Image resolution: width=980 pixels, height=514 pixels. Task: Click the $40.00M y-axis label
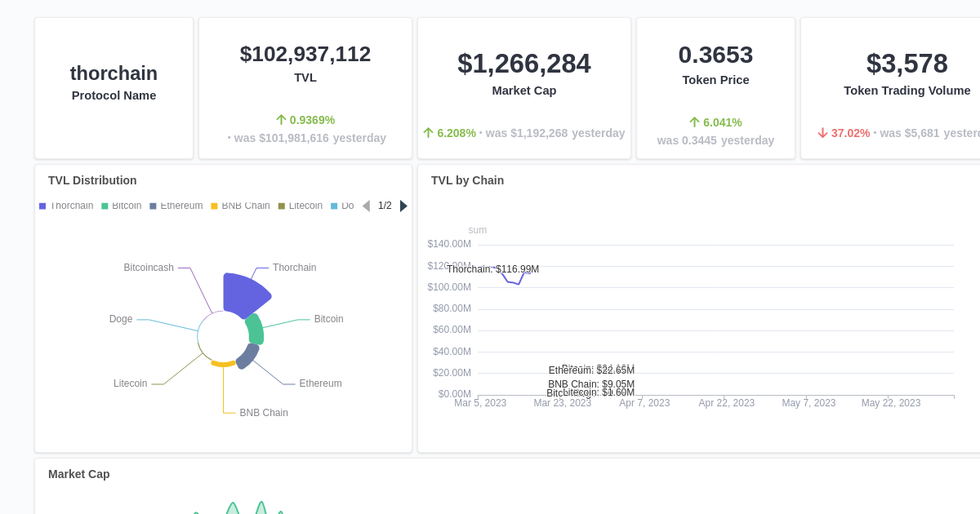point(452,352)
